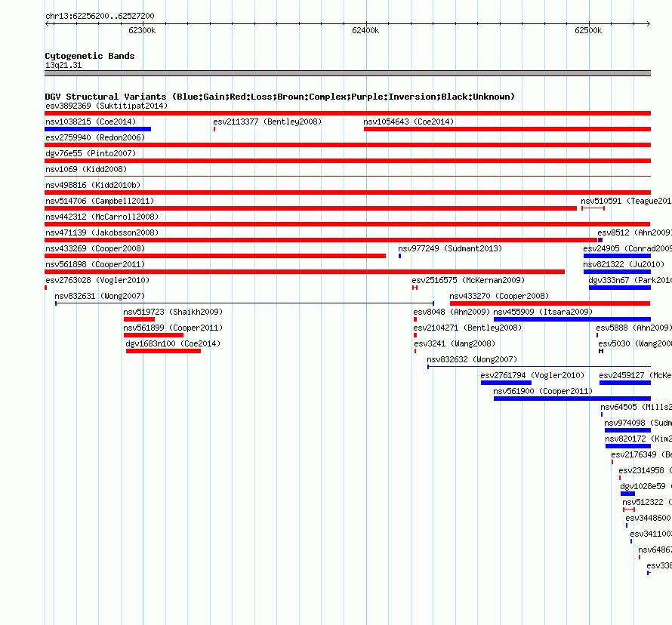Open the nsv64505 Mills variant label
This screenshot has width=672, height=625.
point(636,407)
